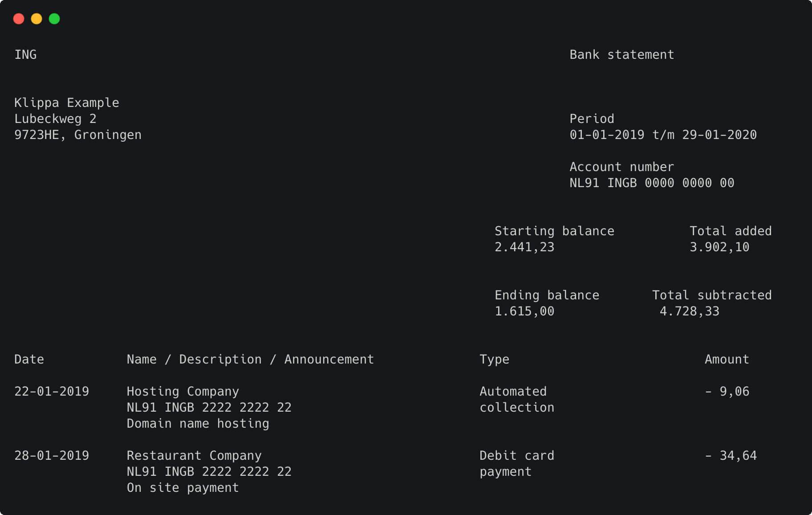The image size is (812, 515).
Task: Click the total subtracted value 4.728,33
Action: 689,311
